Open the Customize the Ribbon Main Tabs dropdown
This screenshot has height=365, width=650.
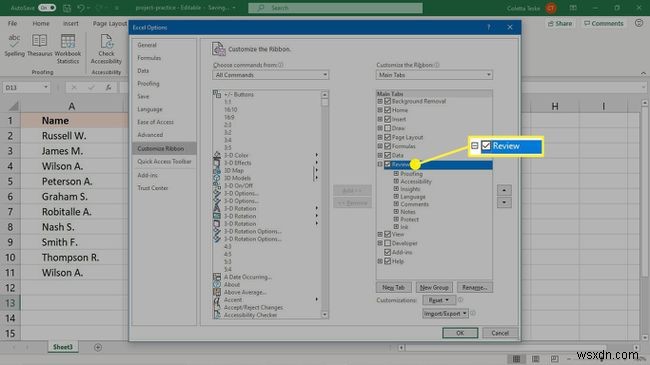pos(434,75)
